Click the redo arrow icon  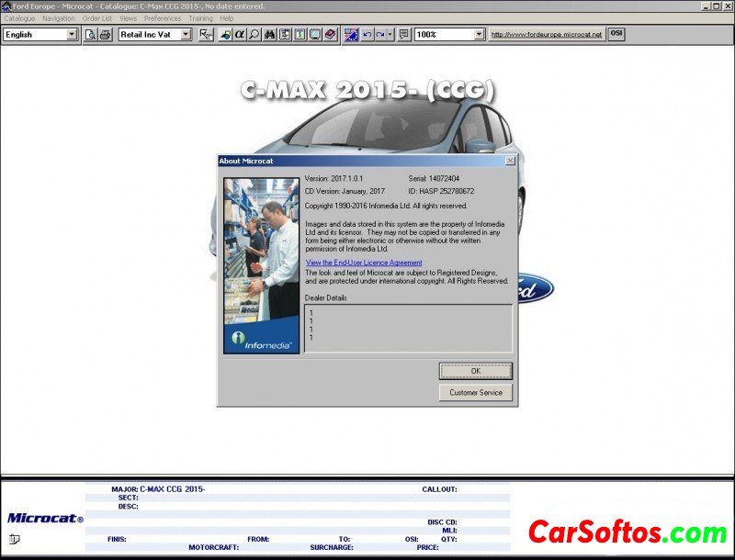pos(380,35)
